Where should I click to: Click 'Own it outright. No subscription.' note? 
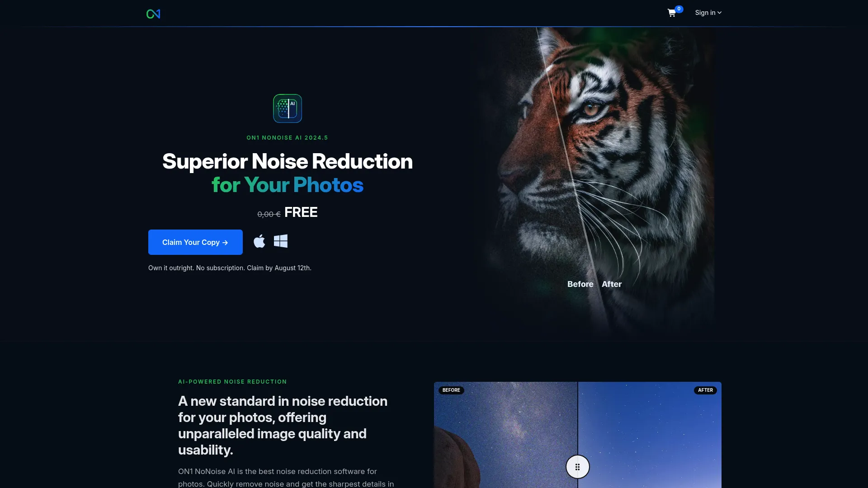197,268
